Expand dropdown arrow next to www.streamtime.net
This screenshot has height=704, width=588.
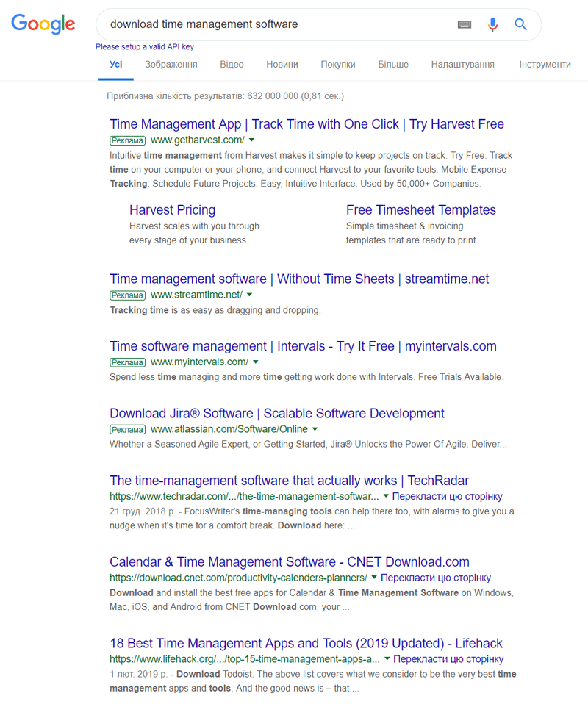pyautogui.click(x=250, y=295)
